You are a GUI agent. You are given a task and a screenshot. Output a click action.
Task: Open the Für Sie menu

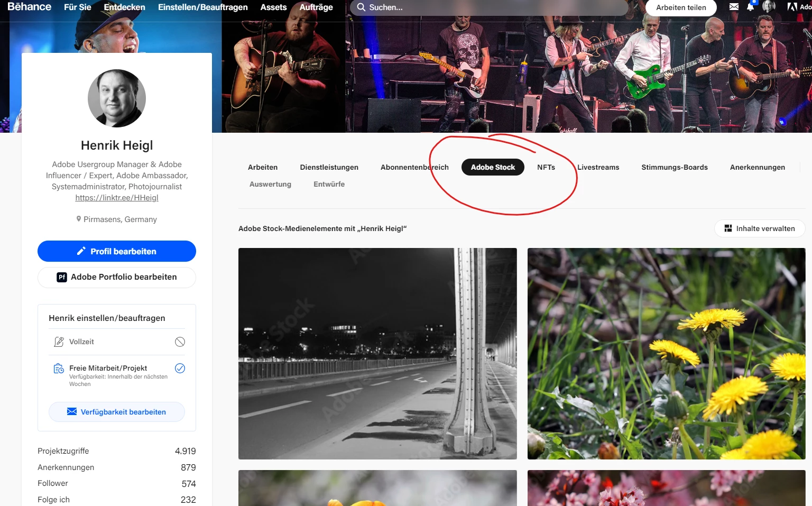(x=78, y=7)
